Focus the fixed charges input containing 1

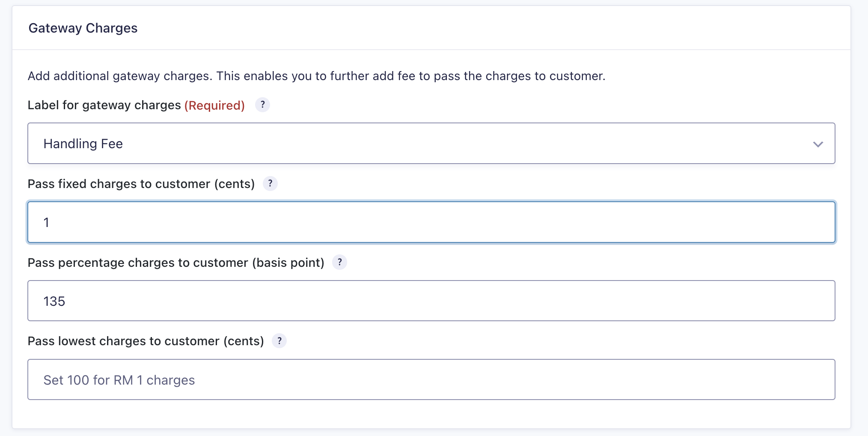click(431, 222)
